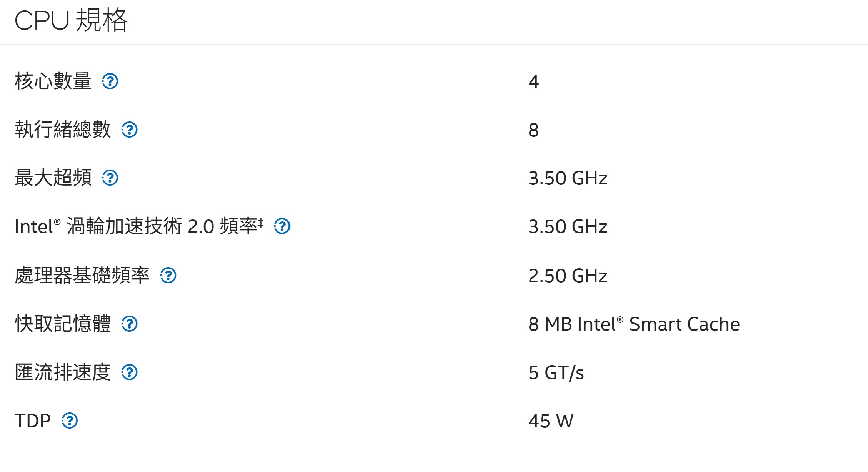Click the help icon beside 匯流排速度

coord(130,372)
